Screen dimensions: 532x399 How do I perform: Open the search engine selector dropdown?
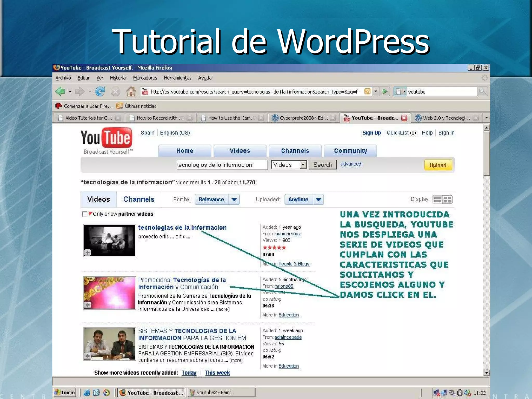(x=400, y=91)
